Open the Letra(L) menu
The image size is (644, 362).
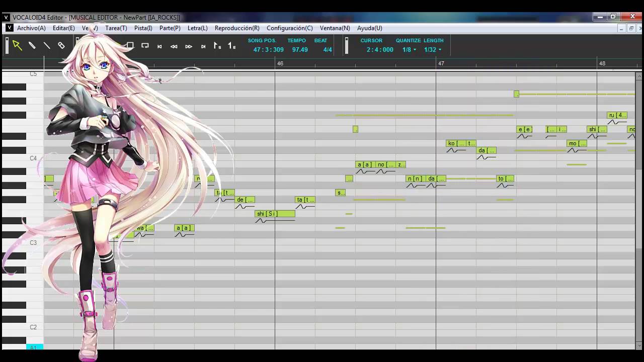tap(197, 28)
